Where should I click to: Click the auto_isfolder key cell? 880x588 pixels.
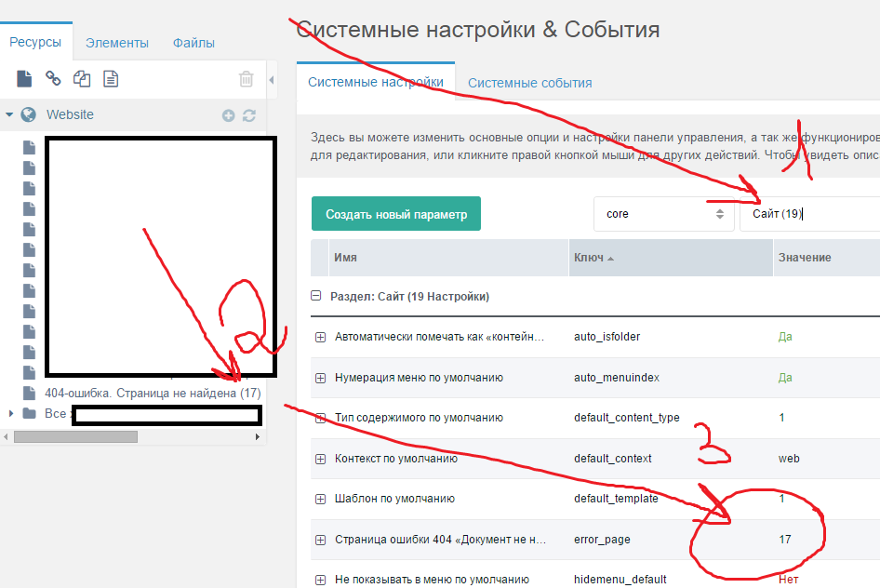(x=607, y=337)
